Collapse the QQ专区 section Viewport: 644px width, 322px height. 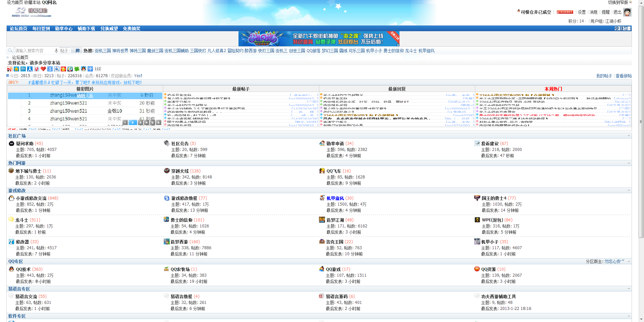click(x=629, y=261)
